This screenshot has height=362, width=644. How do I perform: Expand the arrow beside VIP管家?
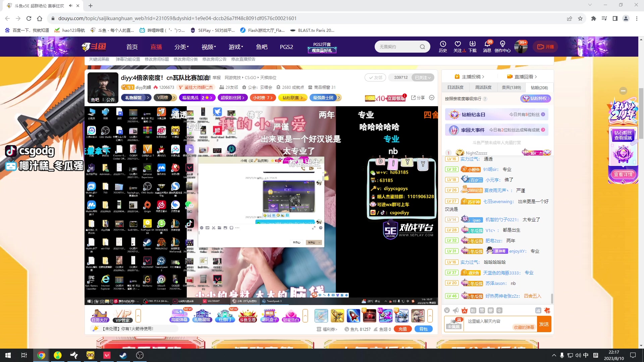[x=138, y=316]
